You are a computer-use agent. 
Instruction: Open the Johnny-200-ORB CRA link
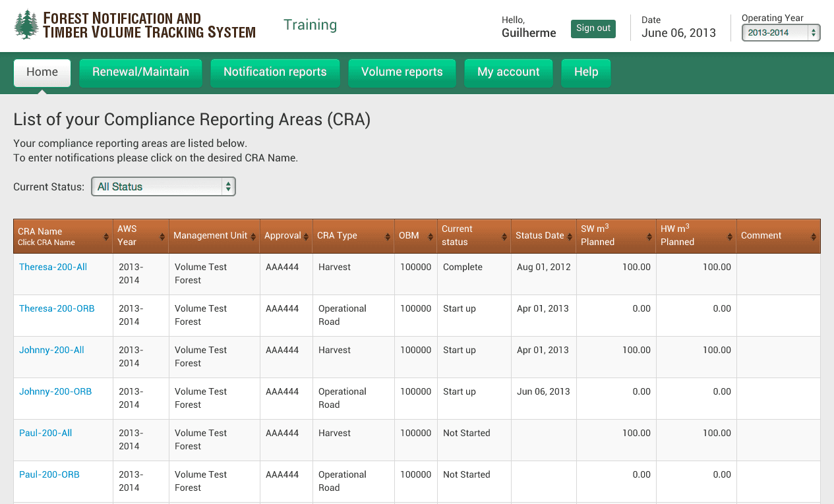(x=55, y=391)
